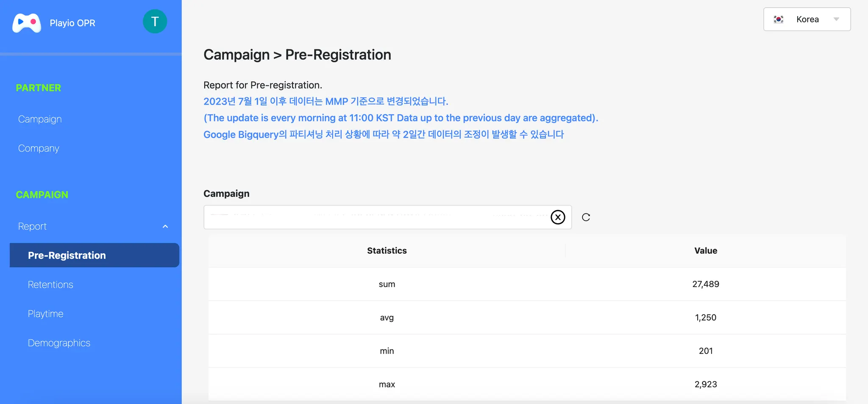The height and width of the screenshot is (404, 868).
Task: Go to the Partner Campaign page
Action: [x=40, y=119]
